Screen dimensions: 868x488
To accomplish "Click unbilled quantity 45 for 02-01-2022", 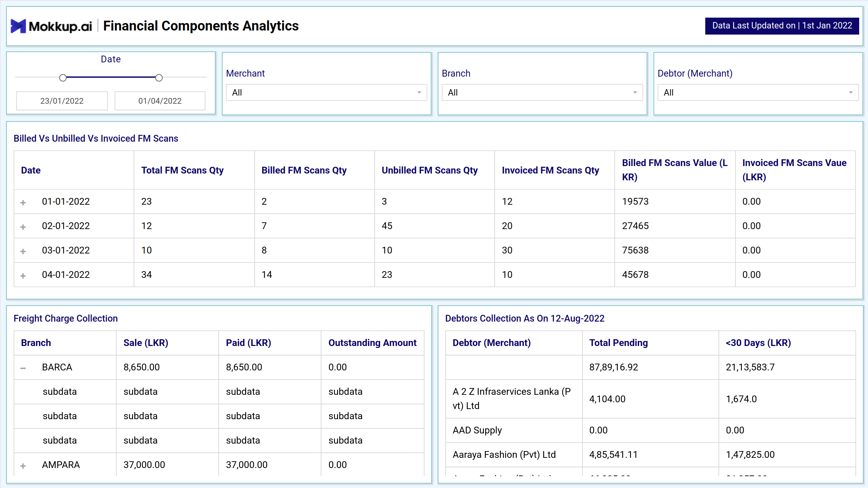I will pyautogui.click(x=387, y=226).
